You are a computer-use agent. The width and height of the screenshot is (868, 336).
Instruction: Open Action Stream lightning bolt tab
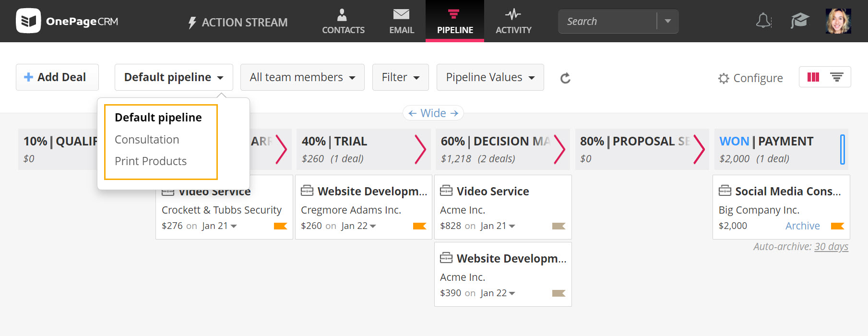pos(238,22)
